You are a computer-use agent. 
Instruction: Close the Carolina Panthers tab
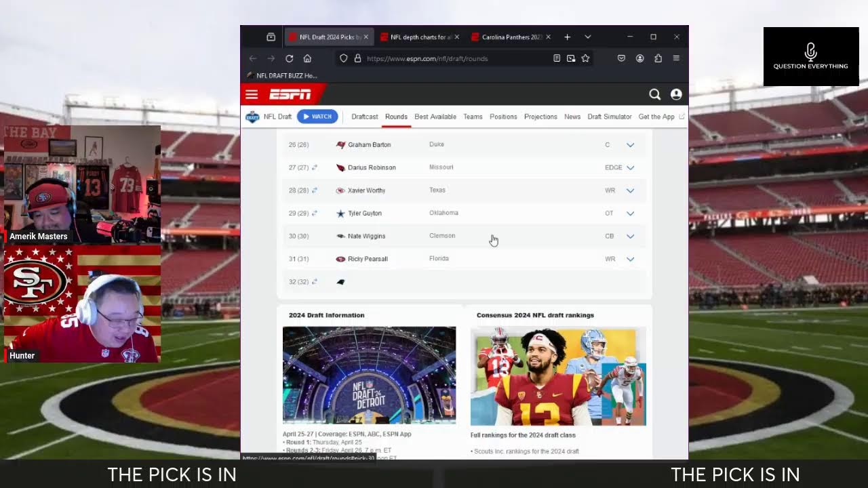[548, 37]
